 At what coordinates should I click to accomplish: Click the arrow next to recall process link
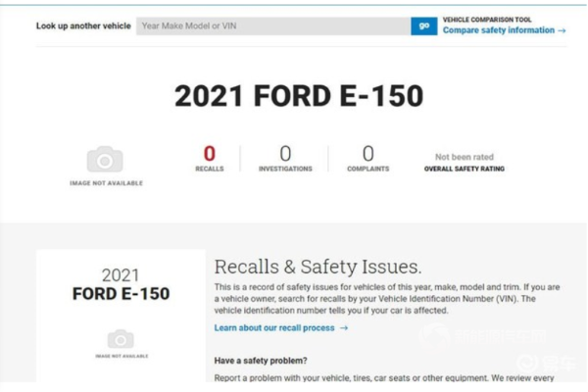[x=344, y=328]
